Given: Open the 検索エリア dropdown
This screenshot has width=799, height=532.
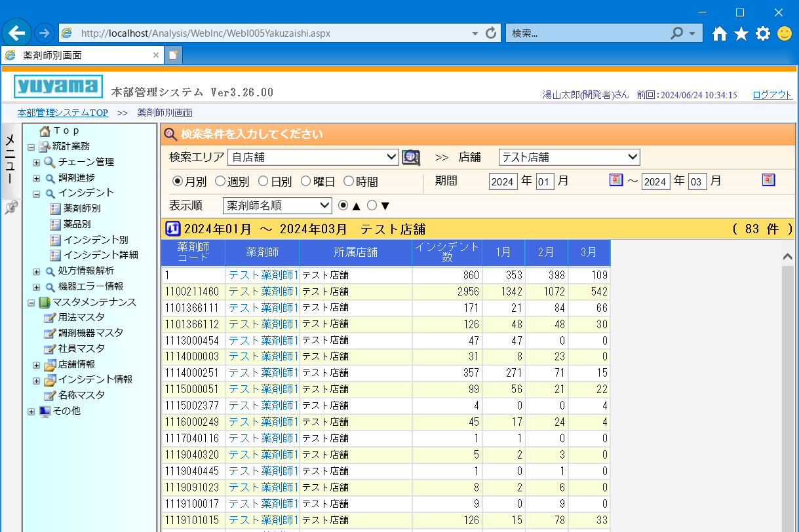Looking at the screenshot, I should pos(313,157).
